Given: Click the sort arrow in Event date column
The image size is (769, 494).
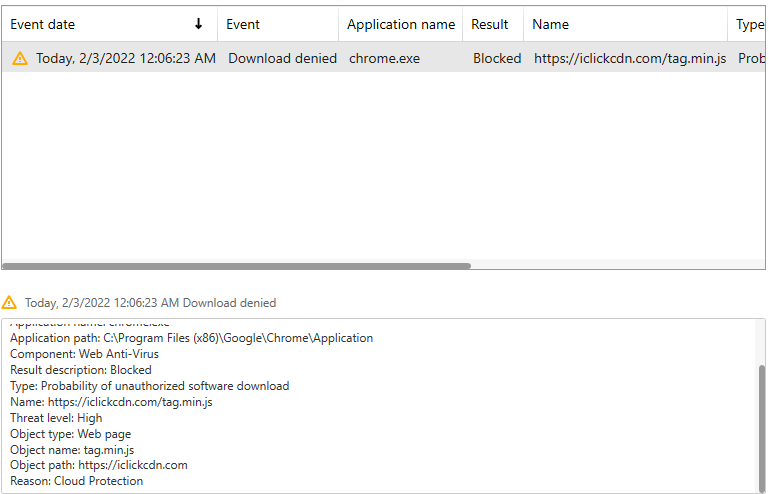Looking at the screenshot, I should click(199, 24).
